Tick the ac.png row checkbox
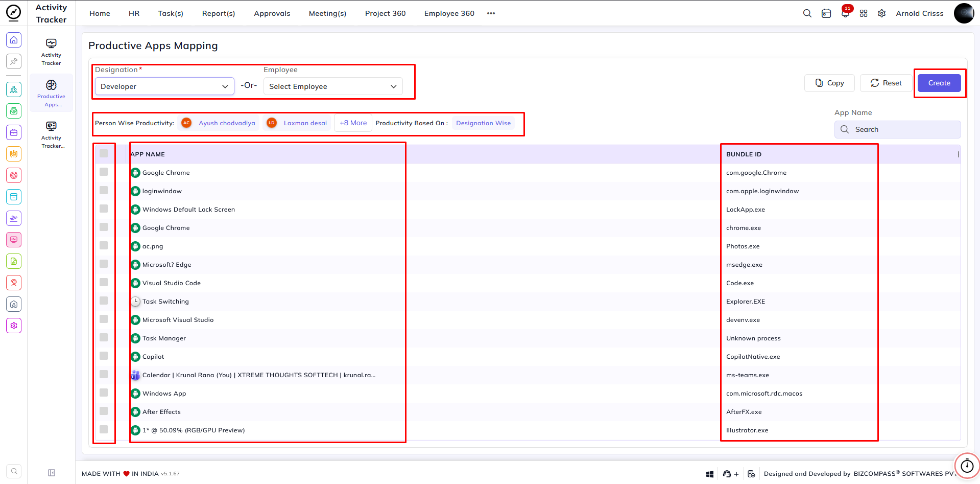Viewport: 980px width, 484px height. pos(104,245)
